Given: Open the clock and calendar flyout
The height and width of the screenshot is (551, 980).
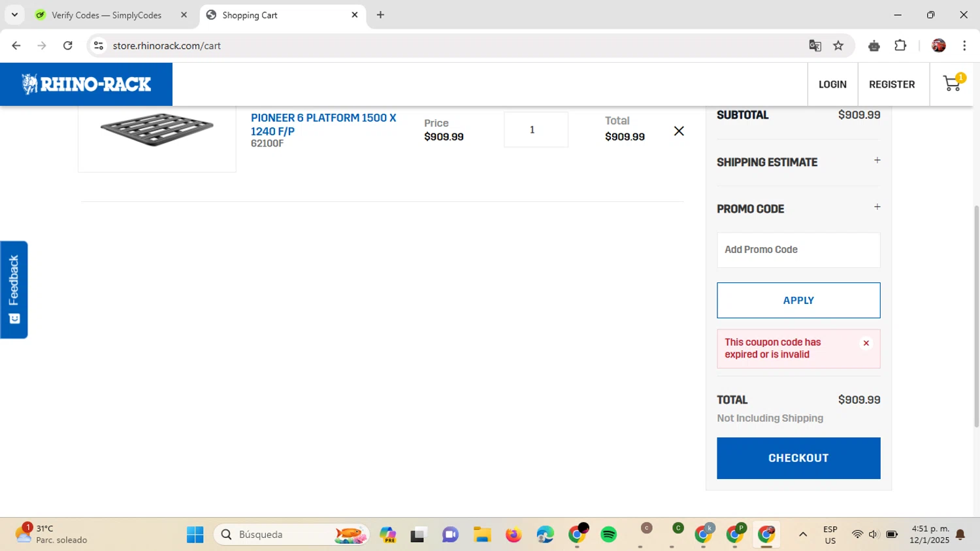Looking at the screenshot, I should pos(930,534).
